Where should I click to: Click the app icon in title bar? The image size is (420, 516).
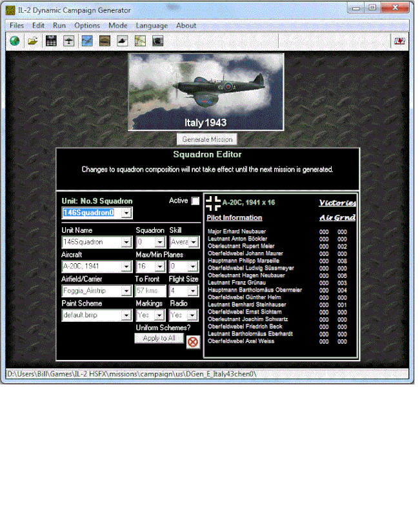10,10
